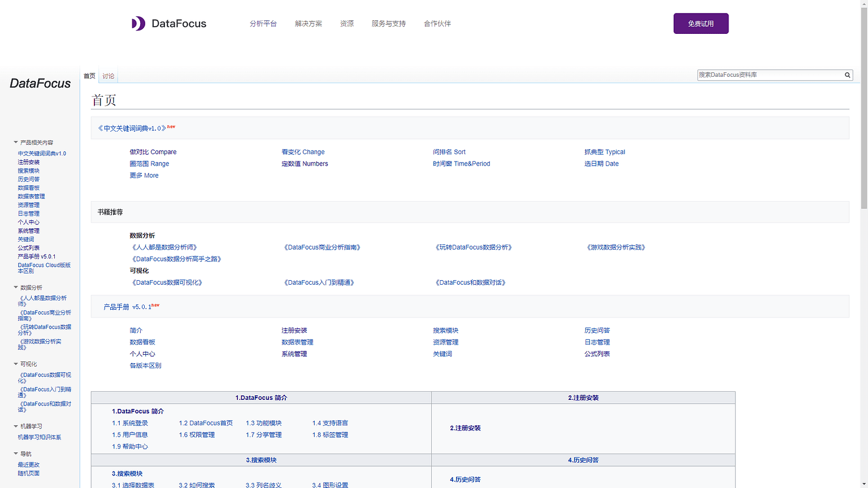Open 历史问答 in the manual grid

(x=597, y=330)
